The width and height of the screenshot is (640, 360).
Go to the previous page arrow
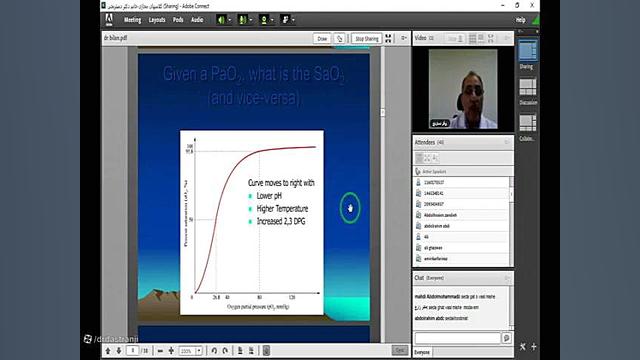click(108, 351)
